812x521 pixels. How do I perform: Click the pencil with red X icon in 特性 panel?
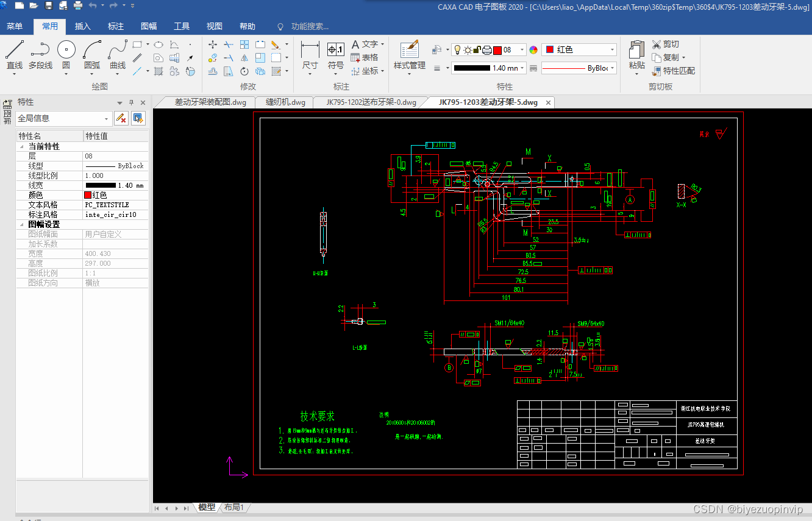pyautogui.click(x=121, y=118)
